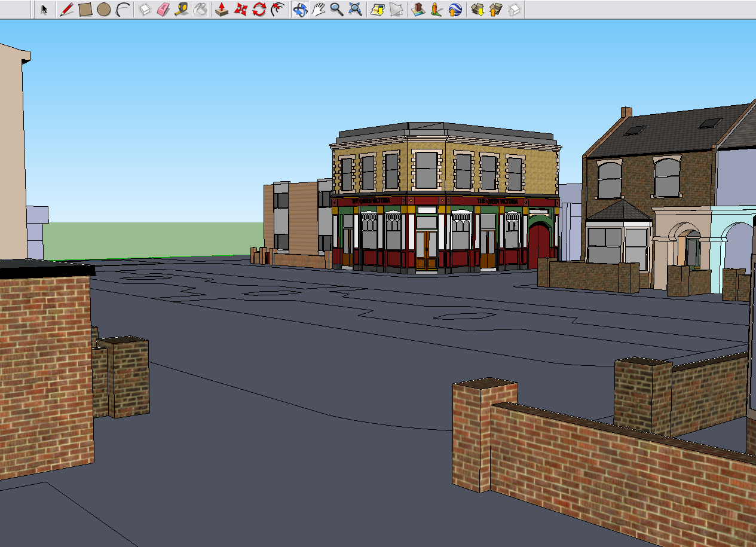The width and height of the screenshot is (756, 547).
Task: Select the arrow Select tool
Action: pyautogui.click(x=44, y=10)
